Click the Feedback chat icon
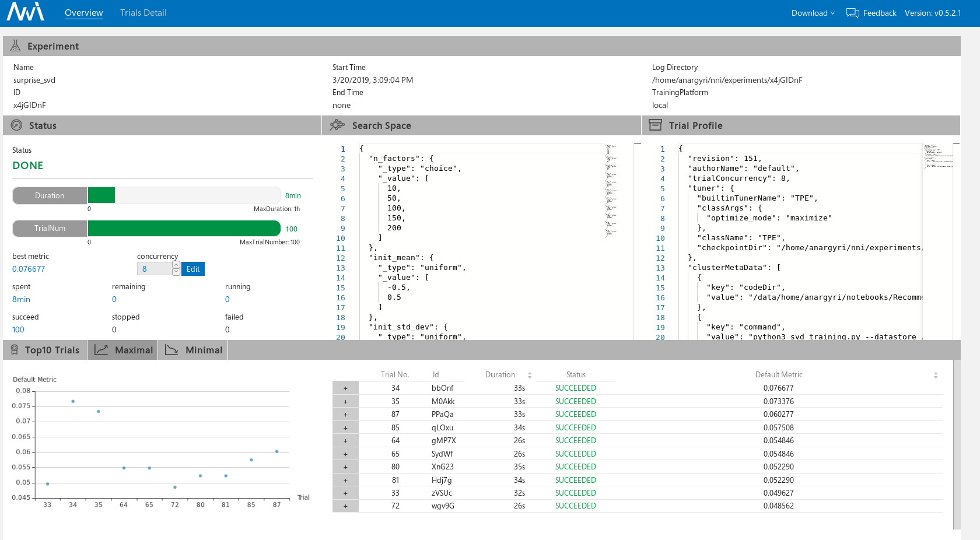Screen dimensions: 980x540 tap(852, 13)
